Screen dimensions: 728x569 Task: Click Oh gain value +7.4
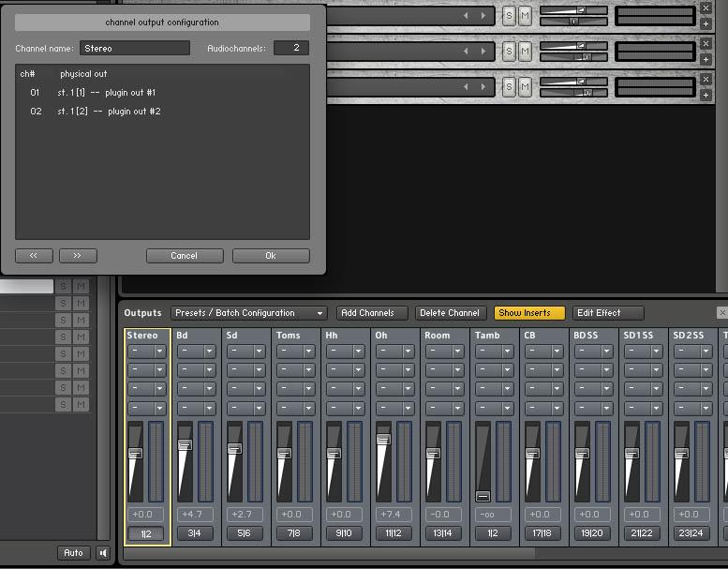click(394, 515)
